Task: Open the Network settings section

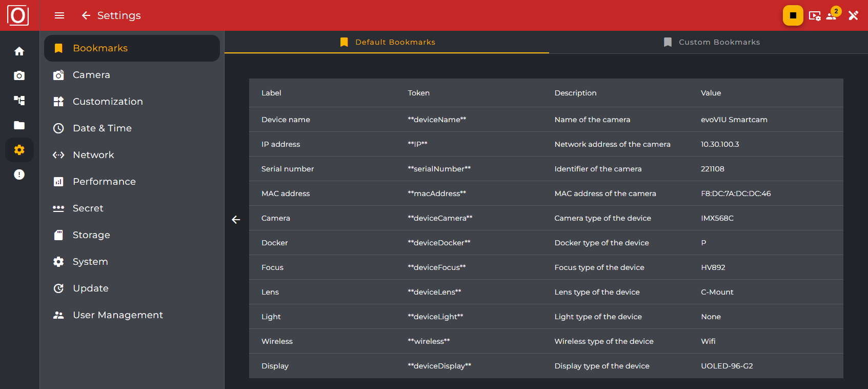Action: pos(93,155)
